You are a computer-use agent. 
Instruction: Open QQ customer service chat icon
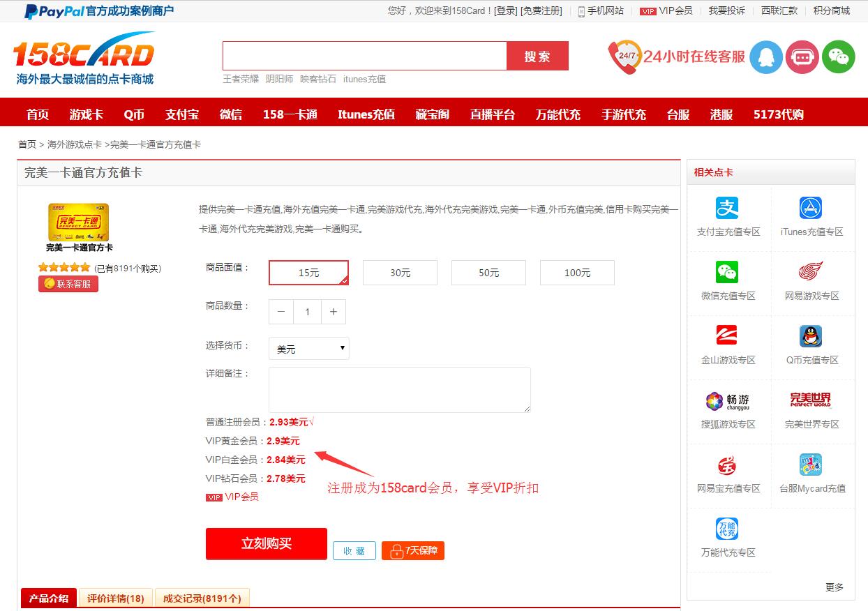[766, 57]
